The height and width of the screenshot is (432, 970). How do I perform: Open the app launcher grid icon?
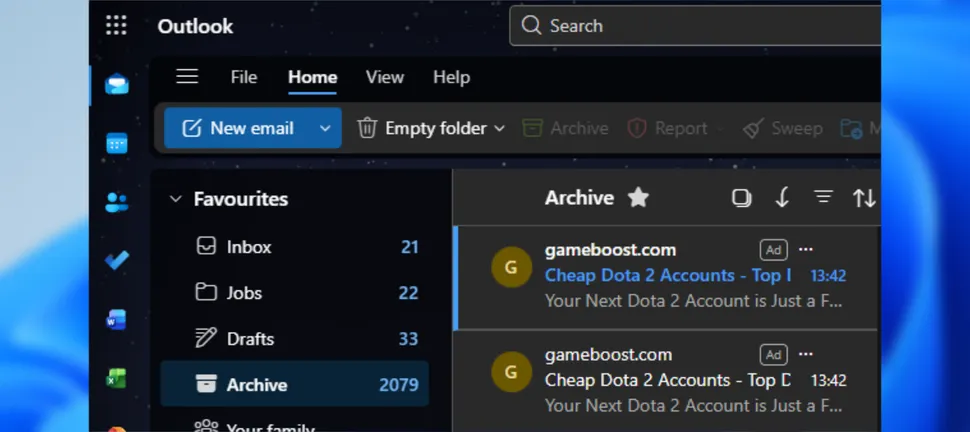tap(116, 26)
